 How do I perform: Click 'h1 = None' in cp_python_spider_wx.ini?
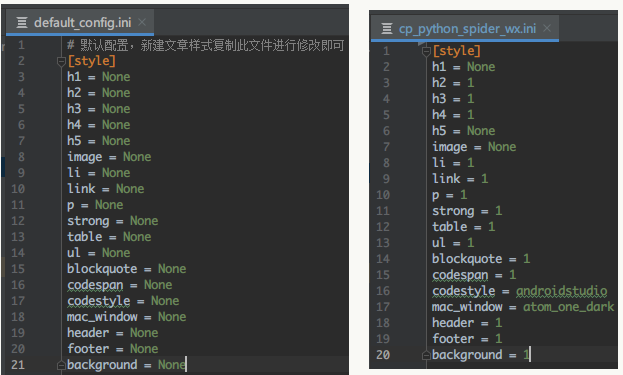464,67
